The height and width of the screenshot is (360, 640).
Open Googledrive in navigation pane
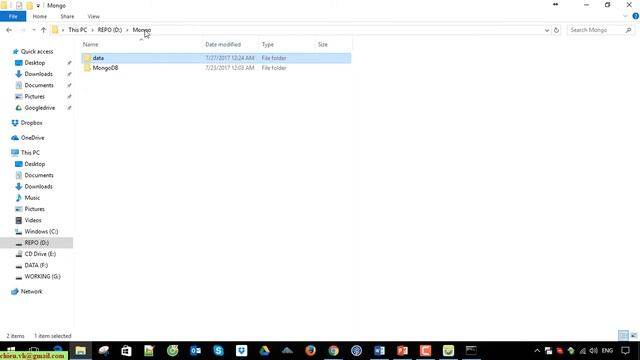pyautogui.click(x=40, y=108)
